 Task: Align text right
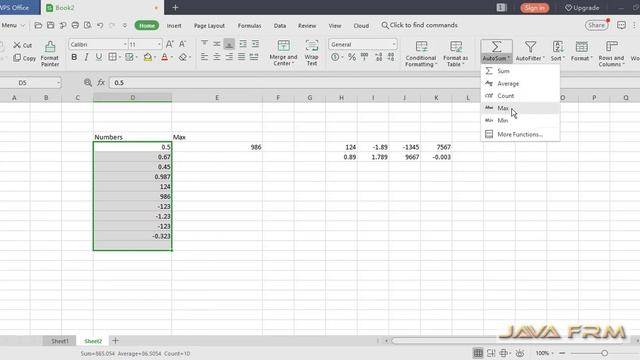click(x=229, y=57)
